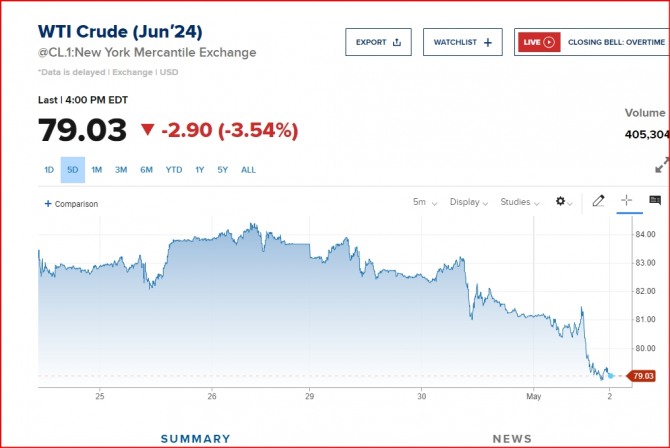Image resolution: width=670 pixels, height=448 pixels.
Task: Select the 1D time range
Action: (49, 170)
